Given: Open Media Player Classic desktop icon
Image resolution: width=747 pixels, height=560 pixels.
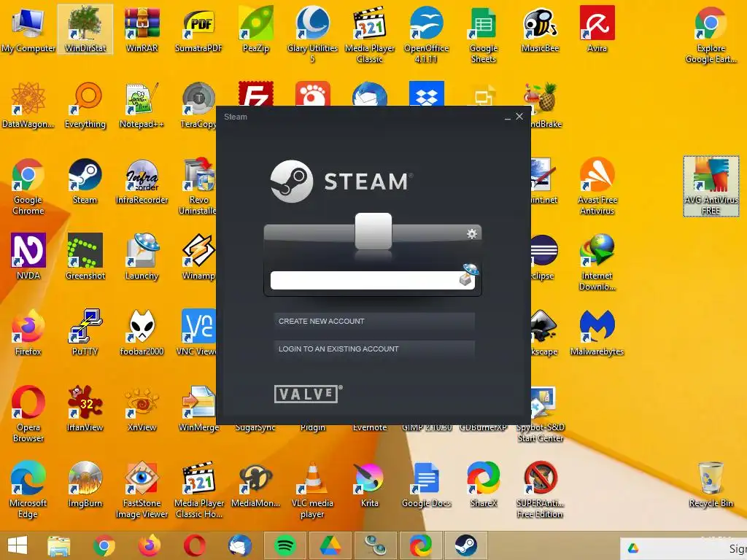Looking at the screenshot, I should pyautogui.click(x=370, y=34).
